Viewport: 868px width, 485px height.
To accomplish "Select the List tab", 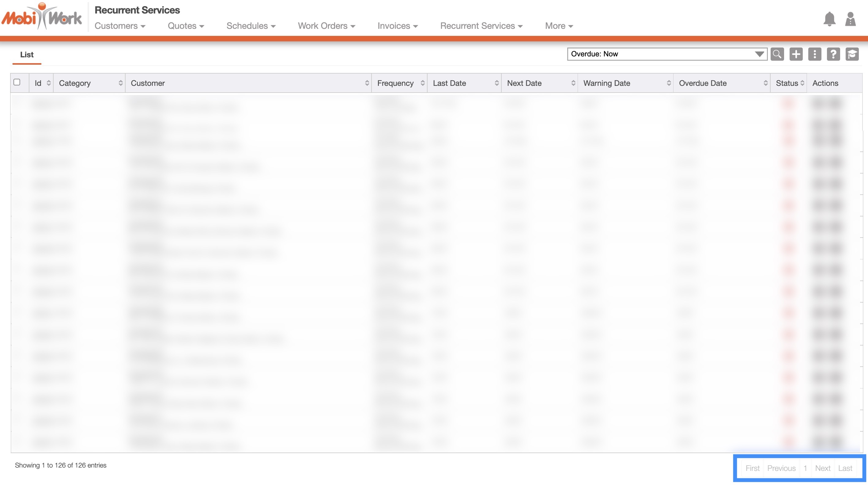I will pyautogui.click(x=27, y=55).
